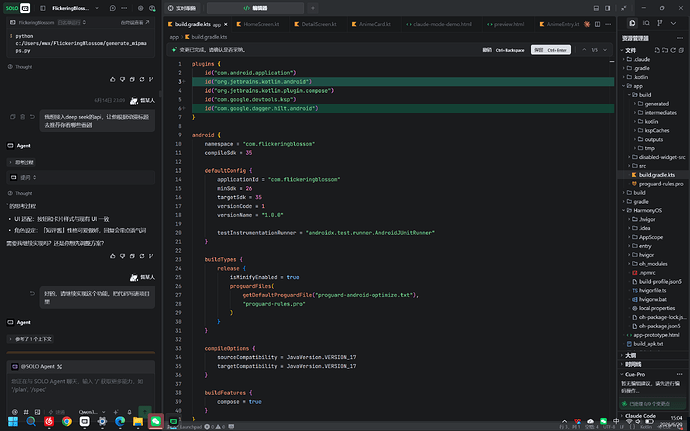Go to previous change with up arrow
The height and width of the screenshot is (431, 690).
[x=584, y=50]
